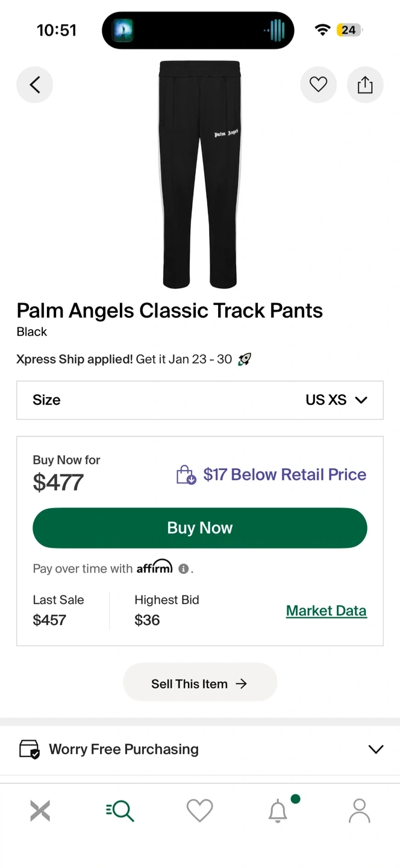Tap the Affirm info icon

[x=184, y=568]
